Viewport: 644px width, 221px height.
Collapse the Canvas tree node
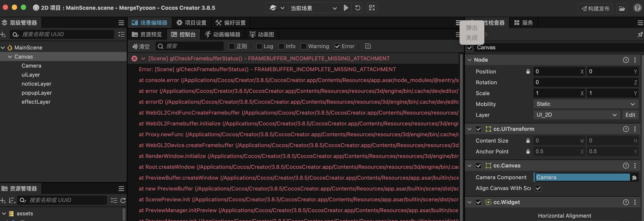point(10,57)
